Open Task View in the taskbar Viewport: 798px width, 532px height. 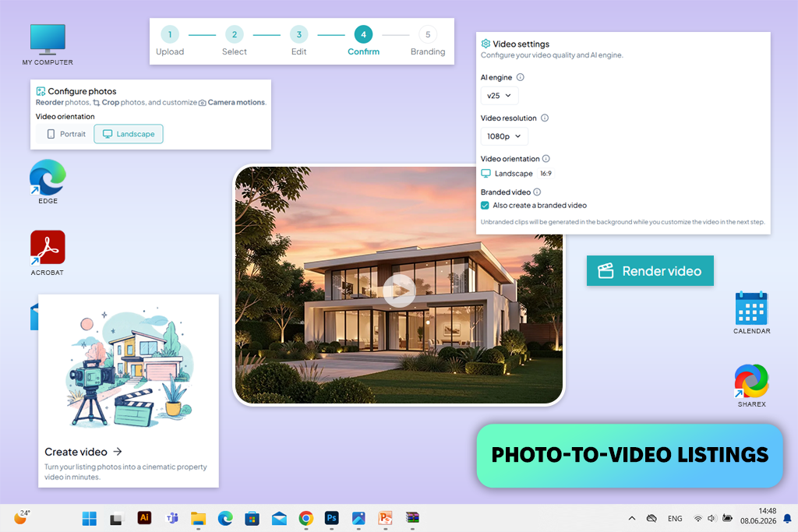pyautogui.click(x=116, y=518)
